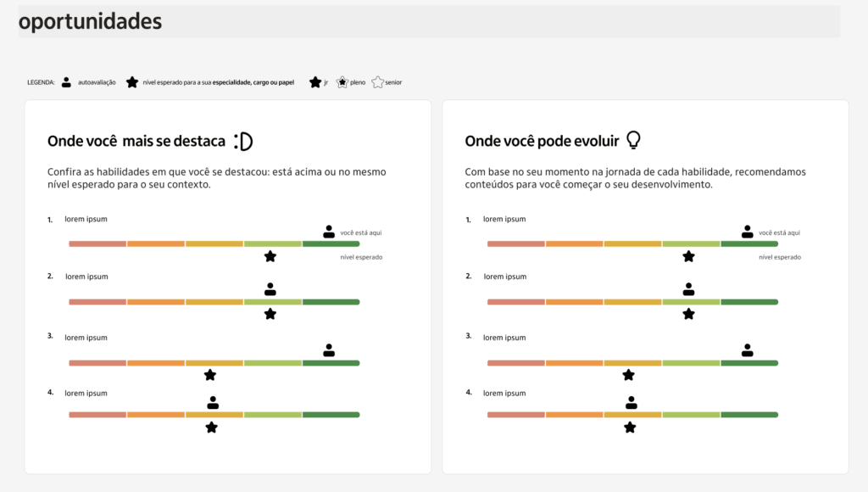Viewport: 868px width, 492px height.
Task: Click 'lorem ipsum' label of item 4 in right card
Action: pos(504,394)
